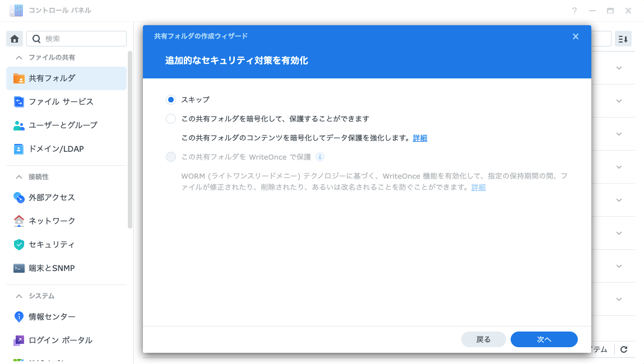Expand the first folder row chevron

619,68
